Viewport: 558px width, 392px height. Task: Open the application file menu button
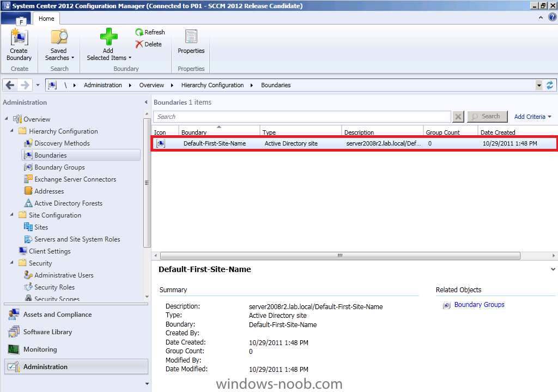(16, 19)
